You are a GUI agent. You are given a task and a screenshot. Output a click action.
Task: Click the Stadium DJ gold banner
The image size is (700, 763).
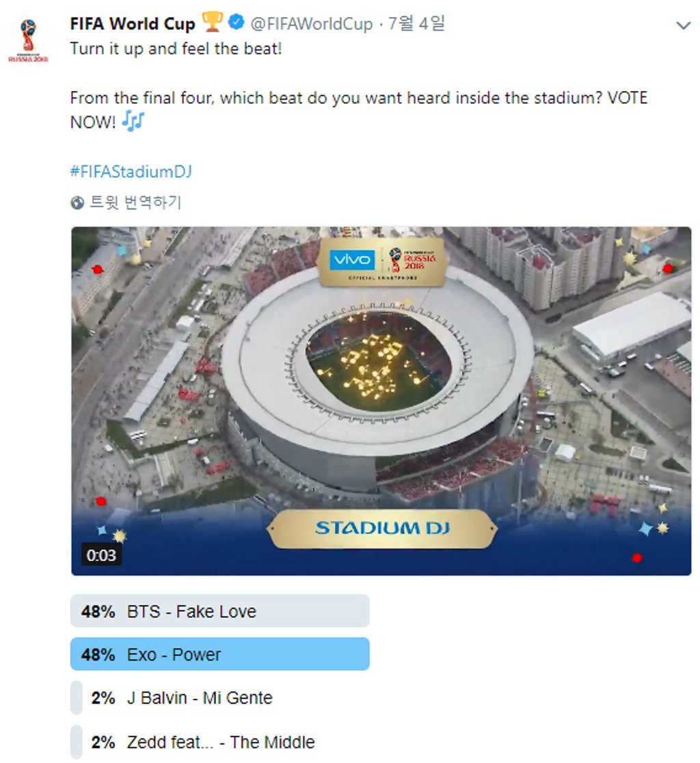(x=381, y=528)
